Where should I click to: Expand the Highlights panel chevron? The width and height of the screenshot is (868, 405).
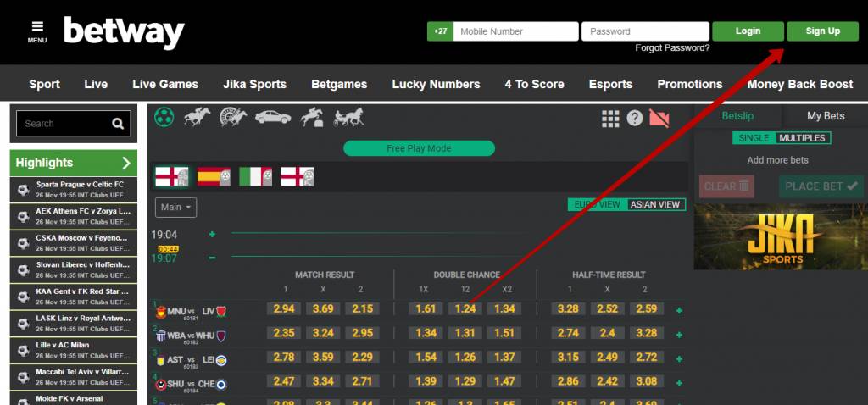coord(126,163)
